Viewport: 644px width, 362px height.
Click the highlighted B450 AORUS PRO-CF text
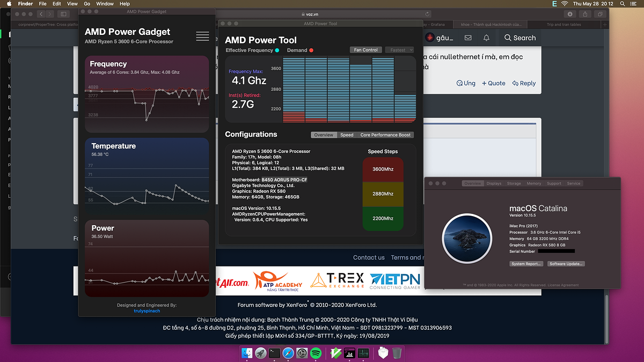(x=284, y=180)
